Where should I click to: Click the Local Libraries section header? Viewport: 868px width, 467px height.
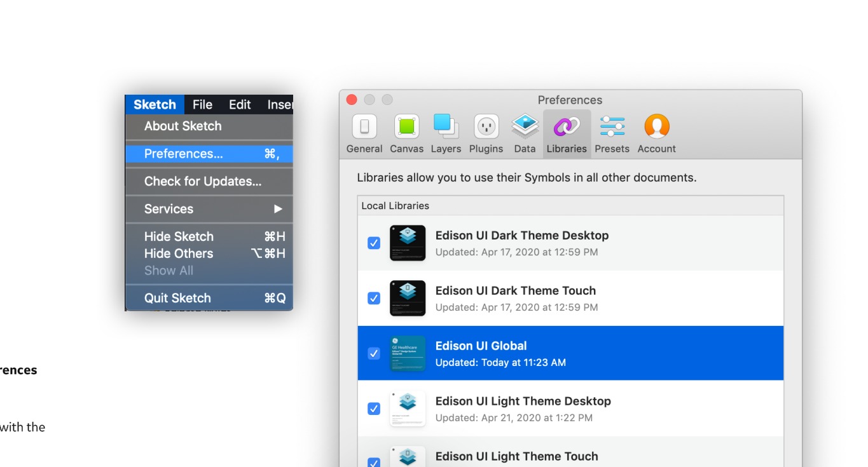[570, 206]
